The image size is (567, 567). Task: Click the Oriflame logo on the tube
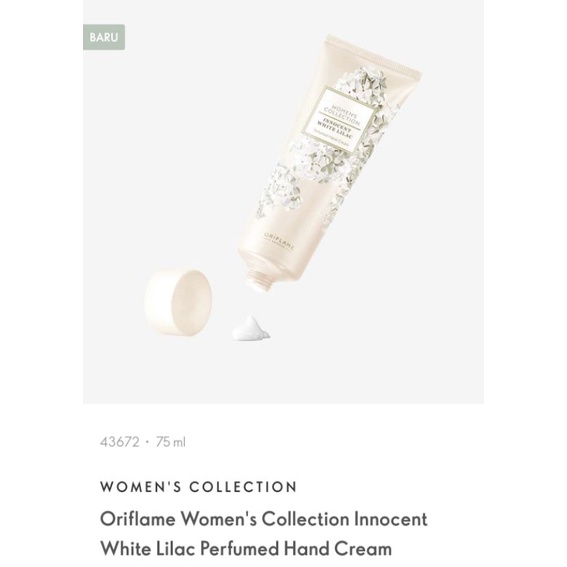[x=279, y=242]
